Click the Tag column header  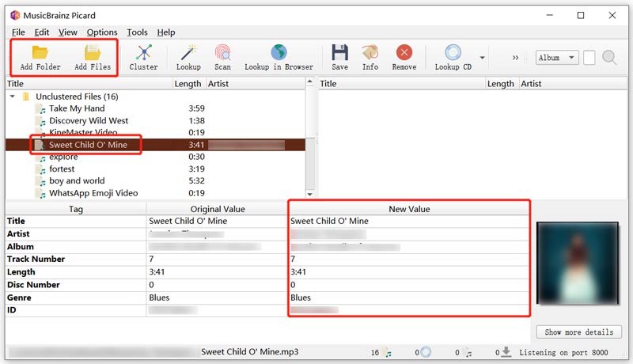(75, 209)
